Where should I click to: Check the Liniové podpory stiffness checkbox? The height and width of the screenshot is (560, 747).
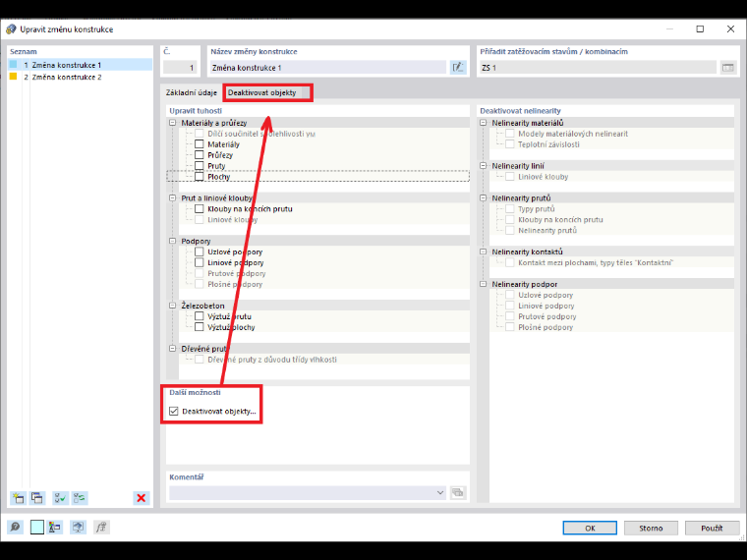point(200,262)
